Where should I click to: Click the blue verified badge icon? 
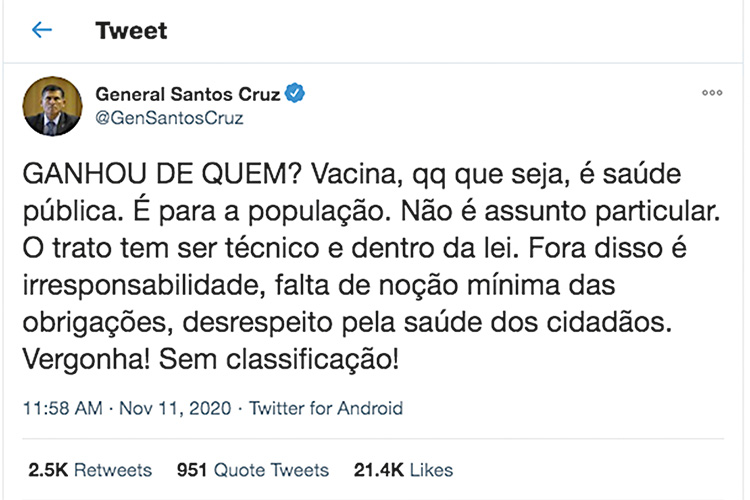click(295, 93)
